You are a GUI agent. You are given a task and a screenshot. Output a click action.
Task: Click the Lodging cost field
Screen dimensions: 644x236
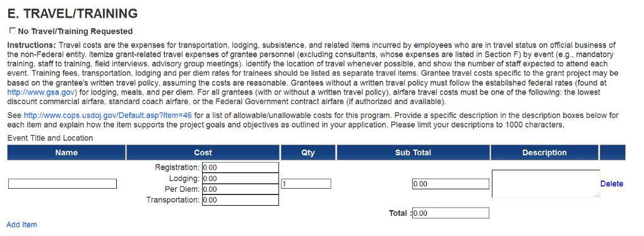[x=241, y=179]
